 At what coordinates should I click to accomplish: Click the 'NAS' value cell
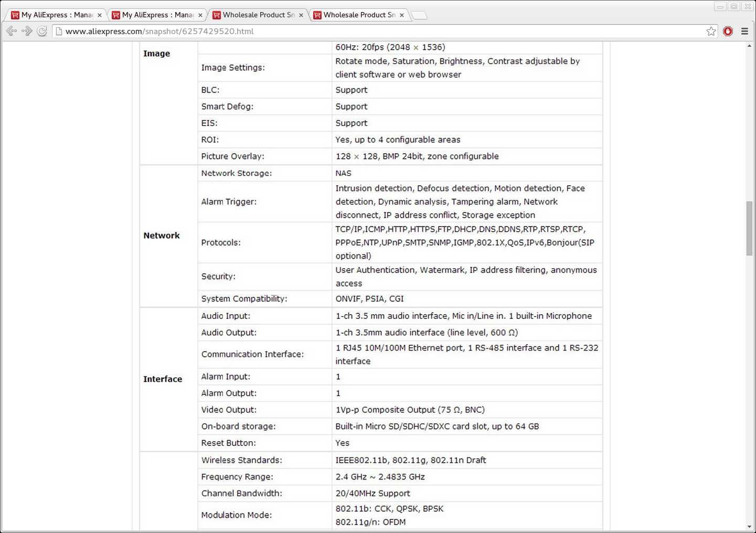[343, 173]
